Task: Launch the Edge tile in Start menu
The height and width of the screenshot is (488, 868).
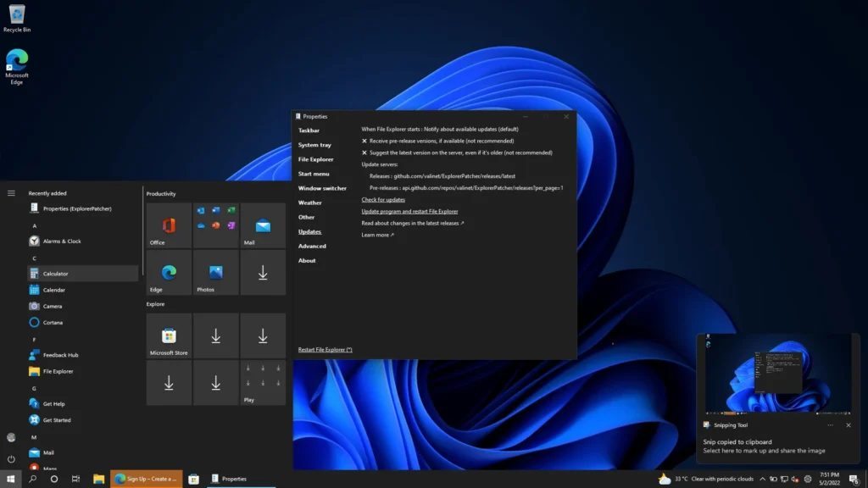Action: [x=169, y=272]
